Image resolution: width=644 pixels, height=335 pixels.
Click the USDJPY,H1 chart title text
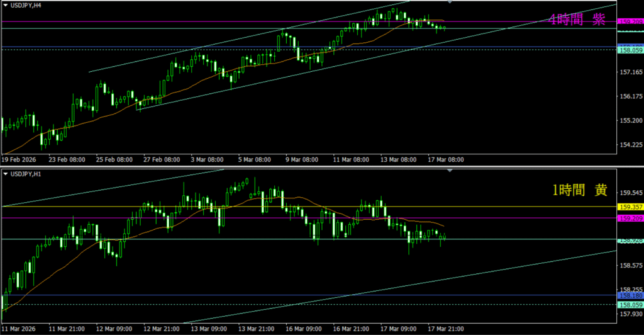pos(26,173)
